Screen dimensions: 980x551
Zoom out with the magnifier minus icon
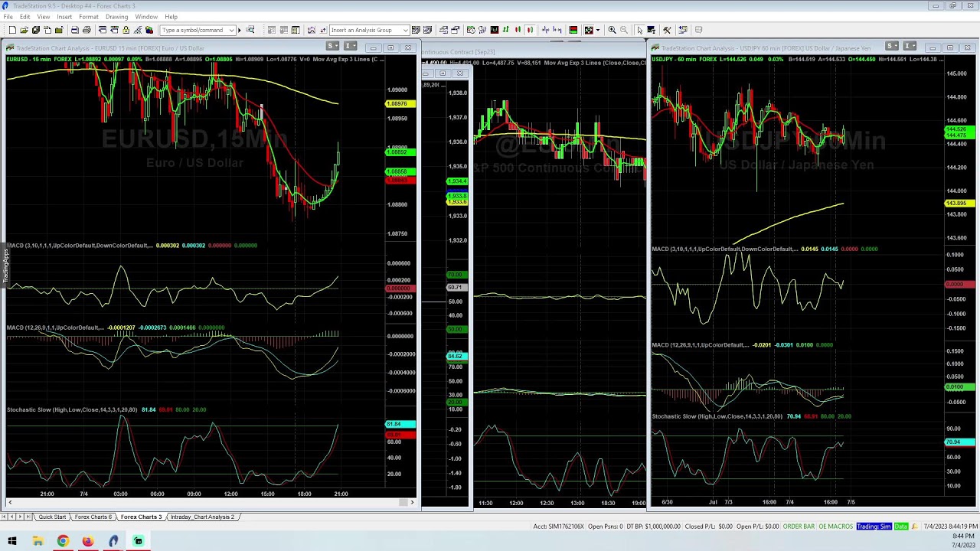point(624,30)
